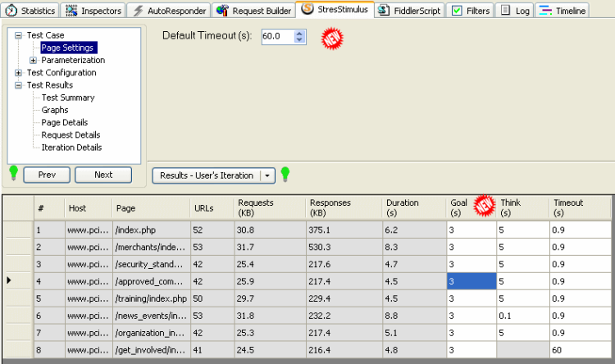Open the Filters tab
Viewport: 615px width, 364px height.
[x=471, y=11]
